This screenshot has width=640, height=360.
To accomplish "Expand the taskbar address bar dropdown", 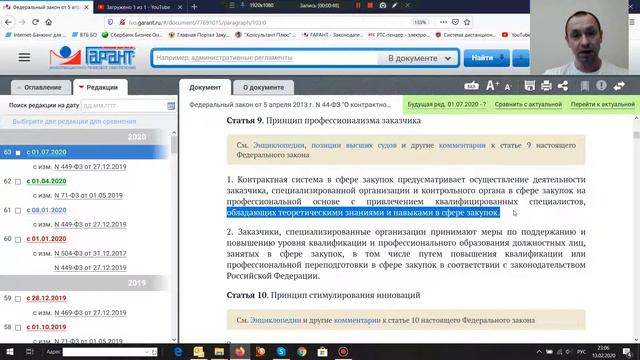I will click(147, 352).
